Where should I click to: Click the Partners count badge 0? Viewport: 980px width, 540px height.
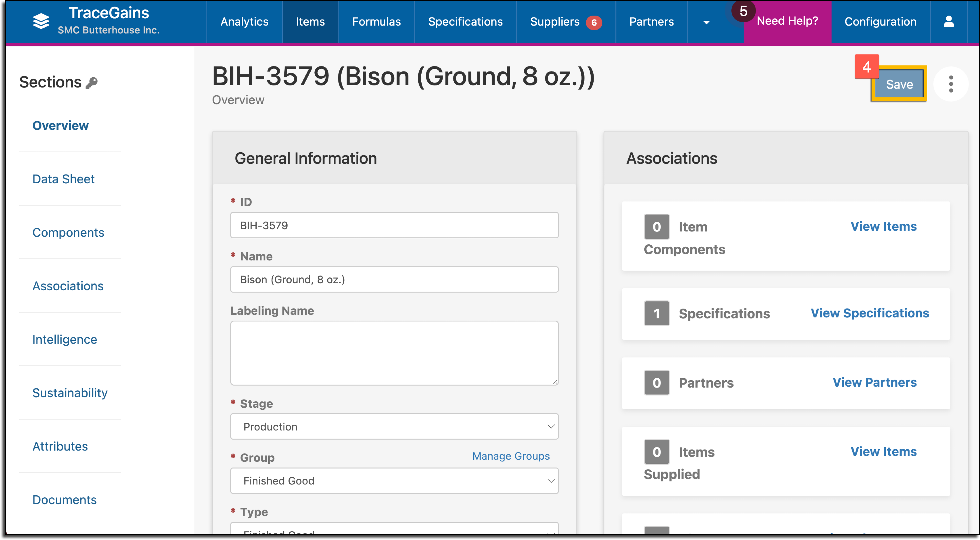tap(657, 383)
